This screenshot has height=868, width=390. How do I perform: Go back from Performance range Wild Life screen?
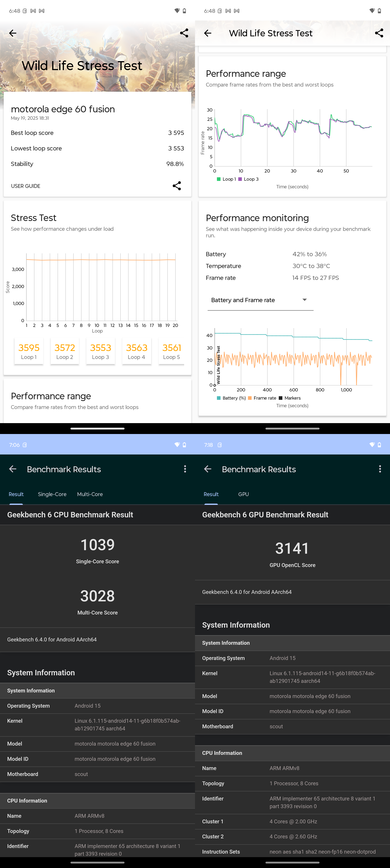(208, 33)
